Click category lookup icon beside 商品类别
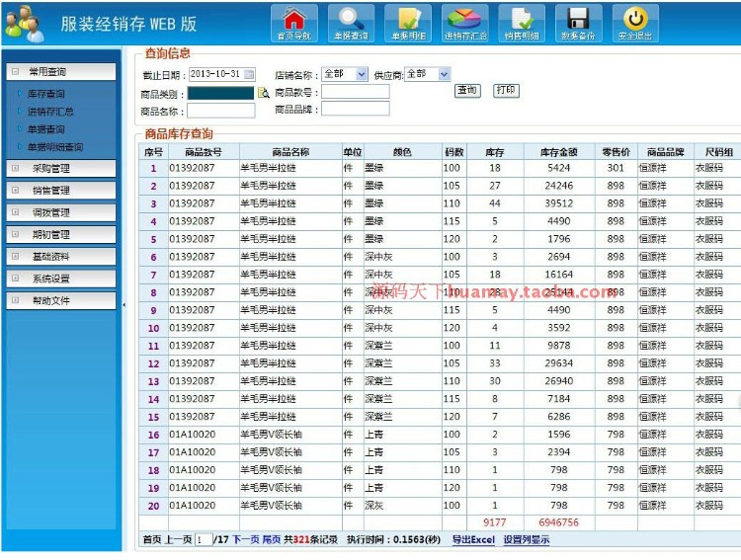The width and height of the screenshot is (741, 560). pos(263,93)
